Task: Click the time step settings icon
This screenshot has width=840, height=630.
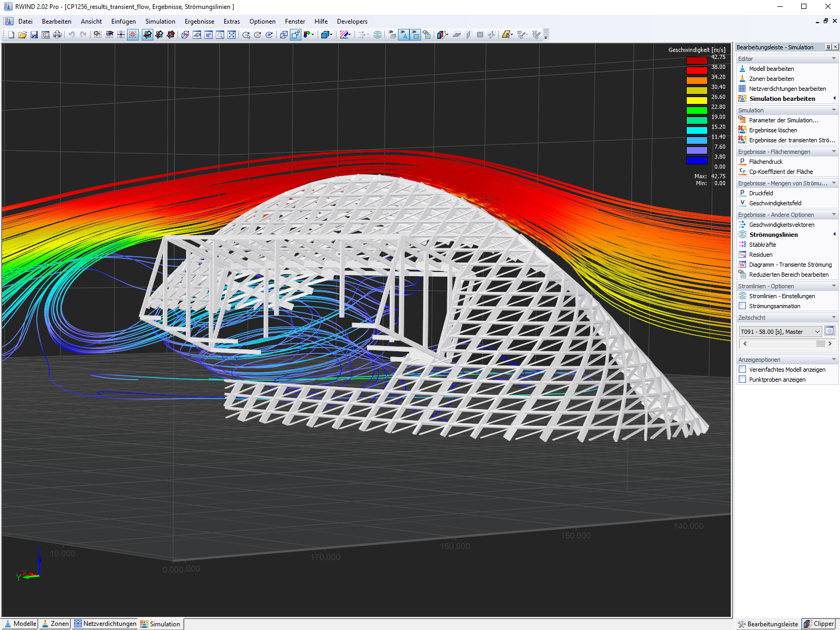Action: click(829, 331)
